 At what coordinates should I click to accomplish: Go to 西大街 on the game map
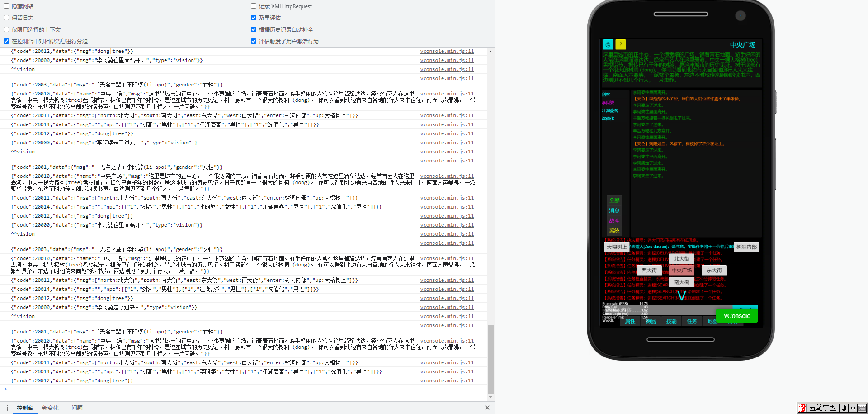pyautogui.click(x=649, y=270)
